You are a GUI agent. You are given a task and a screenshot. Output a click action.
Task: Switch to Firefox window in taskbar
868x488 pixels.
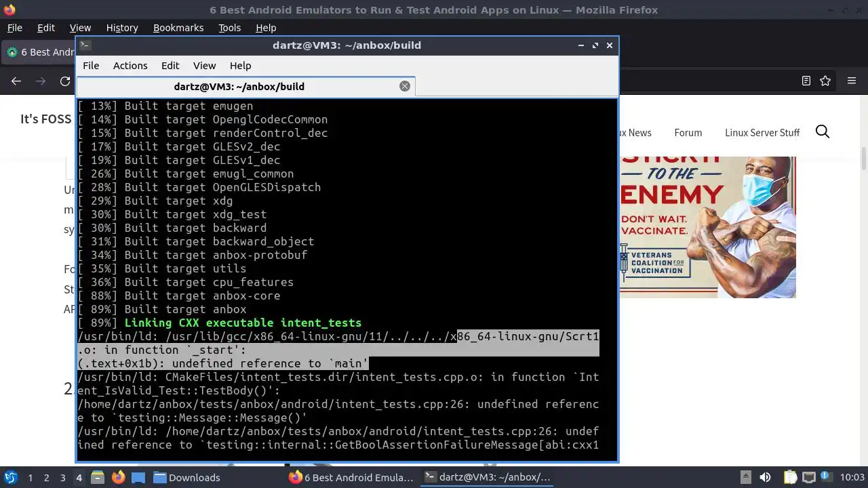[x=351, y=477]
